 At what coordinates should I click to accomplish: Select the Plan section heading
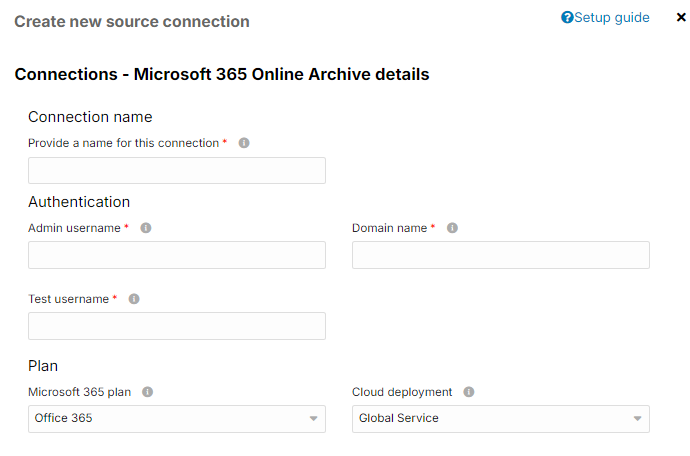point(43,366)
